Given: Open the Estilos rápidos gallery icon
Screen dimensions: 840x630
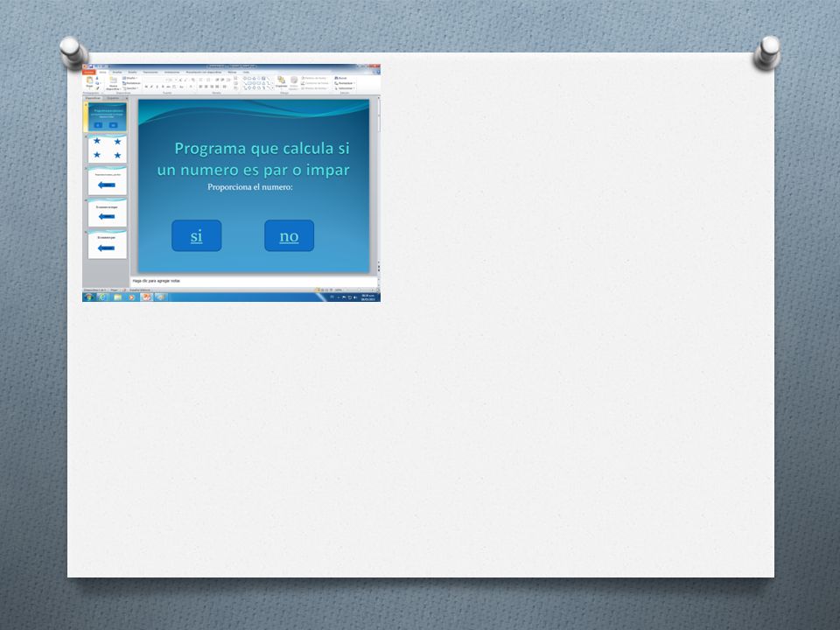Looking at the screenshot, I should 294,82.
